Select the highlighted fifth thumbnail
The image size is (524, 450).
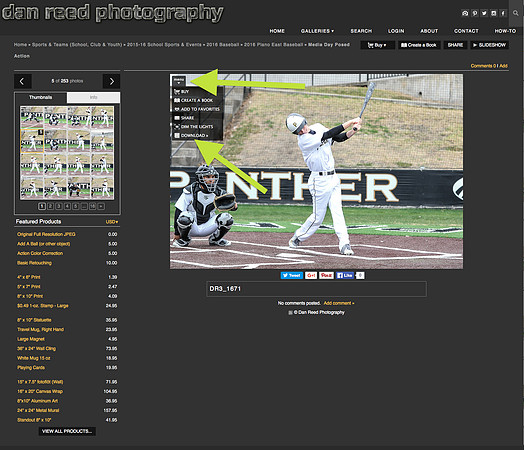(x=32, y=141)
